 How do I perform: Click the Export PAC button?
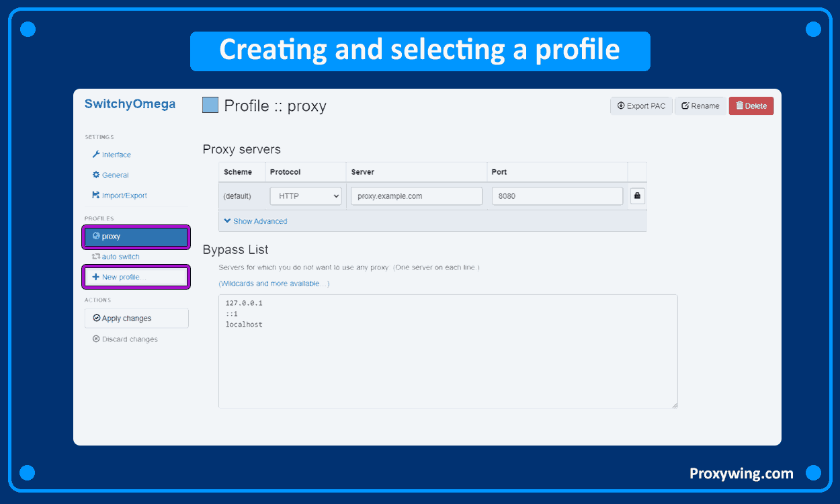pyautogui.click(x=640, y=106)
